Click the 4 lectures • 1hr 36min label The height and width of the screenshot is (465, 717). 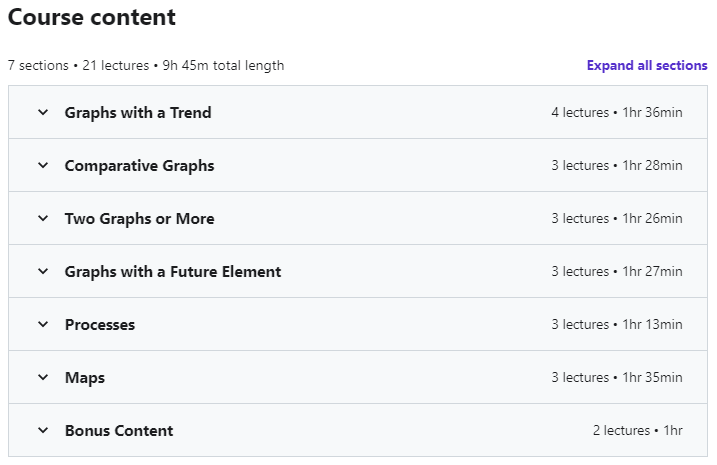(616, 113)
